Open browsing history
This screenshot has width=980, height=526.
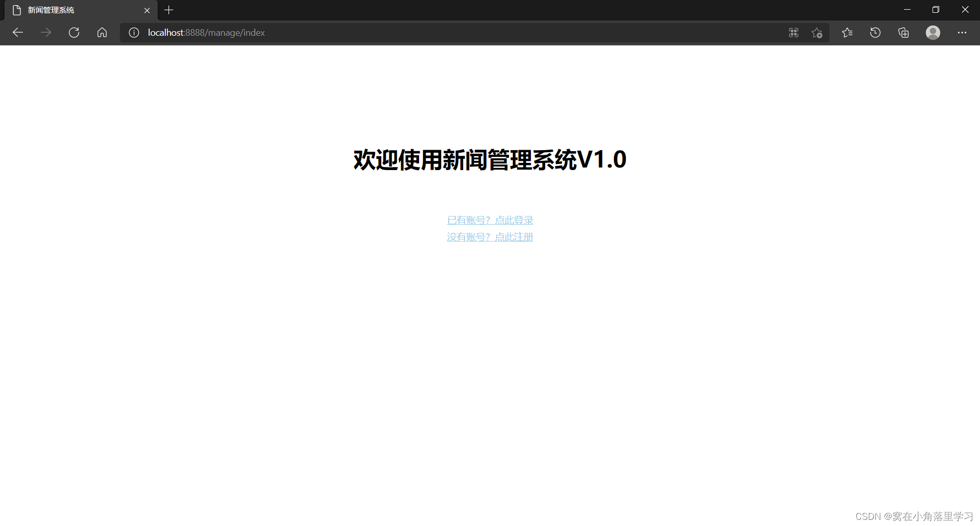pyautogui.click(x=875, y=33)
